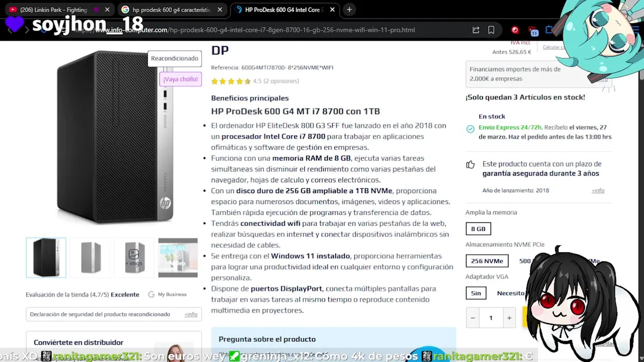Open the Google My Business link

(172, 295)
